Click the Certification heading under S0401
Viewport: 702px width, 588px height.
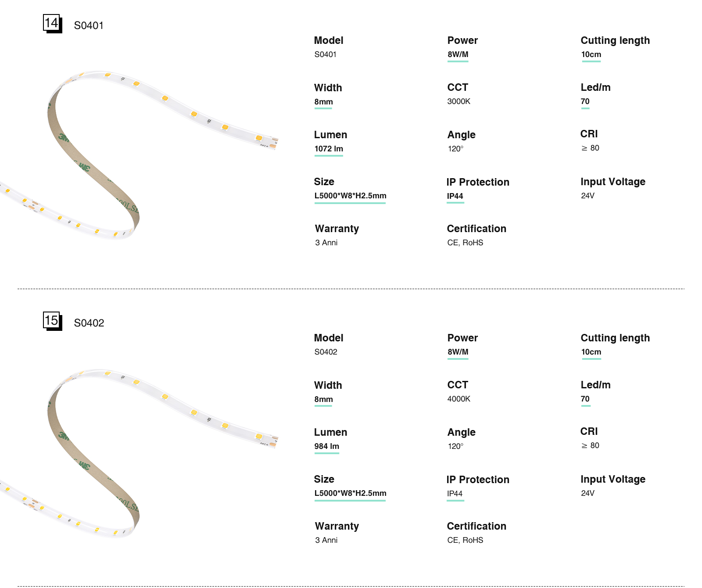pos(476,229)
